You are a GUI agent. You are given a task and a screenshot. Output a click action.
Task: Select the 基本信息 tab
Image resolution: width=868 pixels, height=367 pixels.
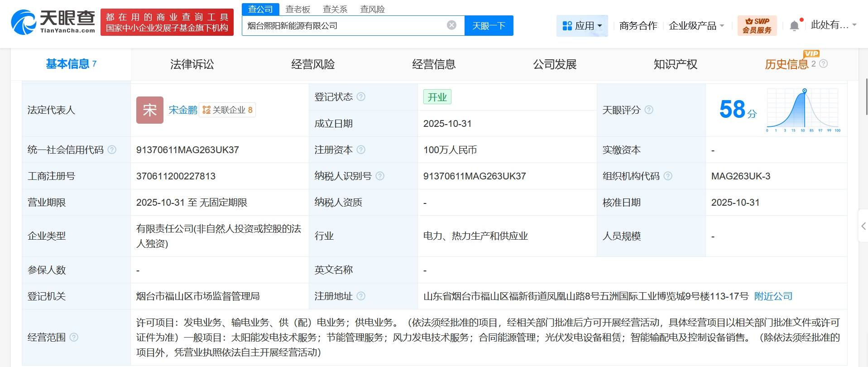coord(71,64)
